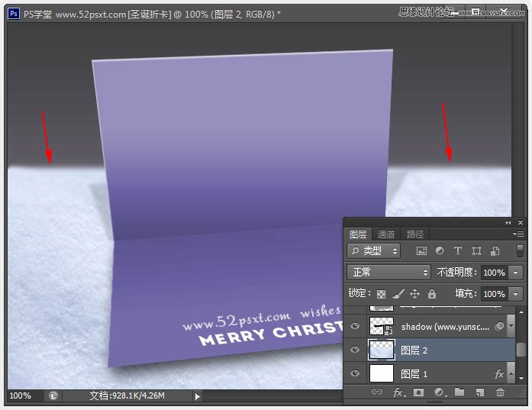Click the fx badge on 图层 1
Screen dimensions: 532x410
[499, 374]
